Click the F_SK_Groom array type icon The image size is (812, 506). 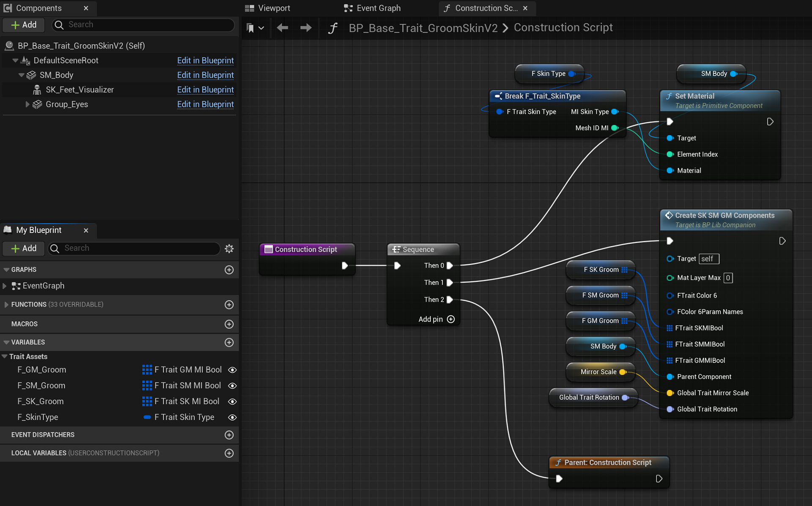[147, 401]
